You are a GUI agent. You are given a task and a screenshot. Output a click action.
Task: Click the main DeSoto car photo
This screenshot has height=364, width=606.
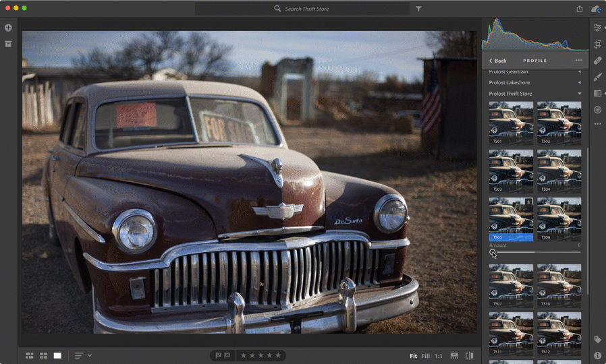coord(249,182)
